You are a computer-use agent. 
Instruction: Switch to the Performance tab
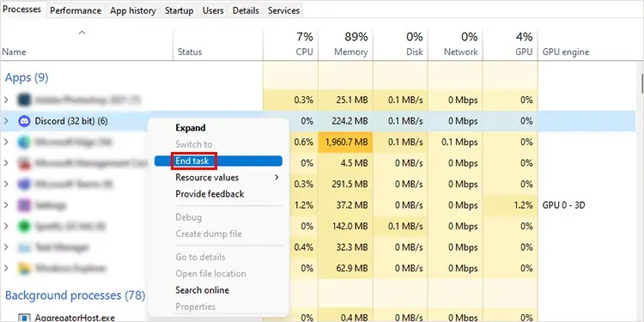pyautogui.click(x=76, y=10)
